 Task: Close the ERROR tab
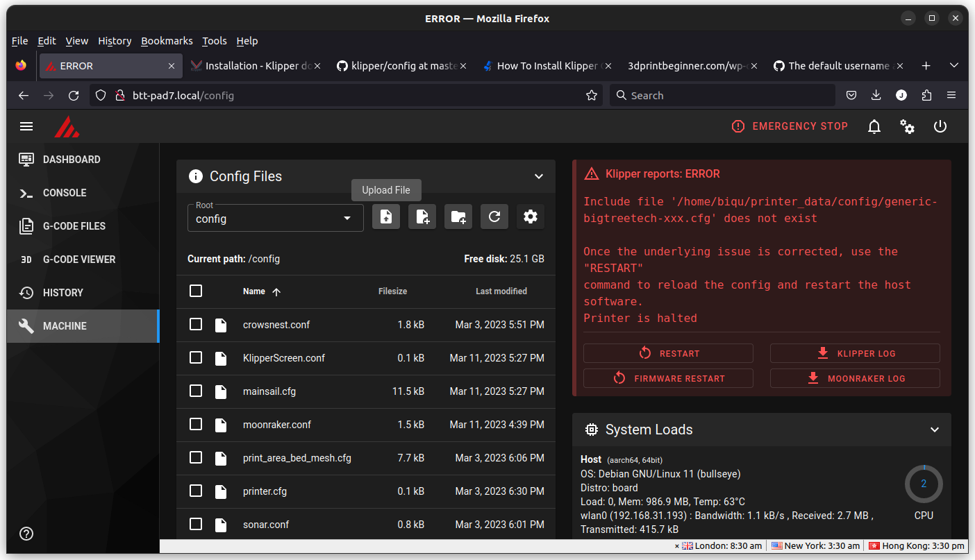coord(172,66)
